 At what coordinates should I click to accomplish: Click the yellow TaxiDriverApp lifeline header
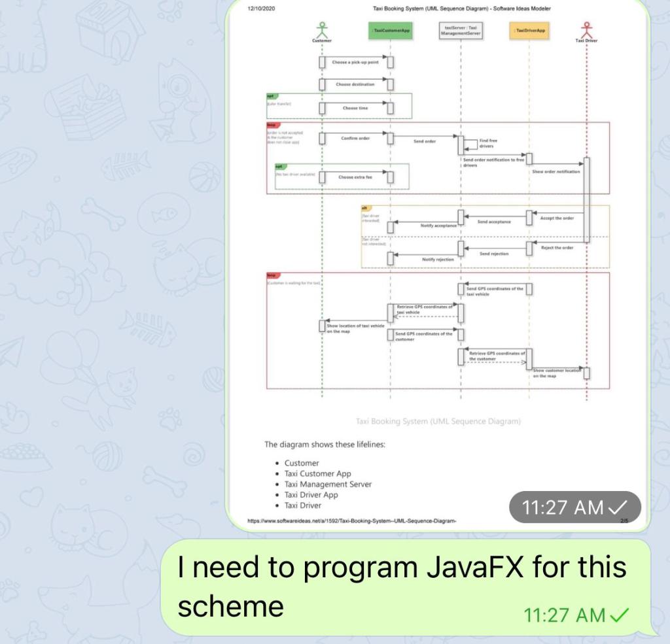[x=529, y=29]
